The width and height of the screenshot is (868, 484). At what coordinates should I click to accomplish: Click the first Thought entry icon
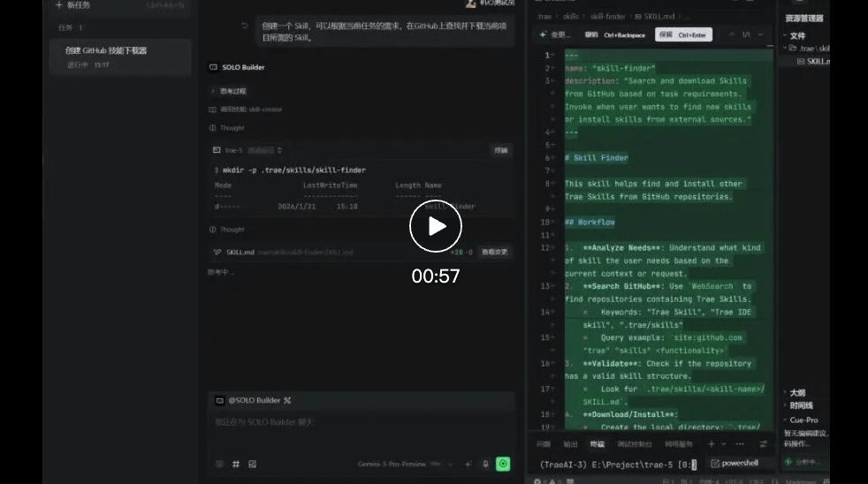point(212,128)
